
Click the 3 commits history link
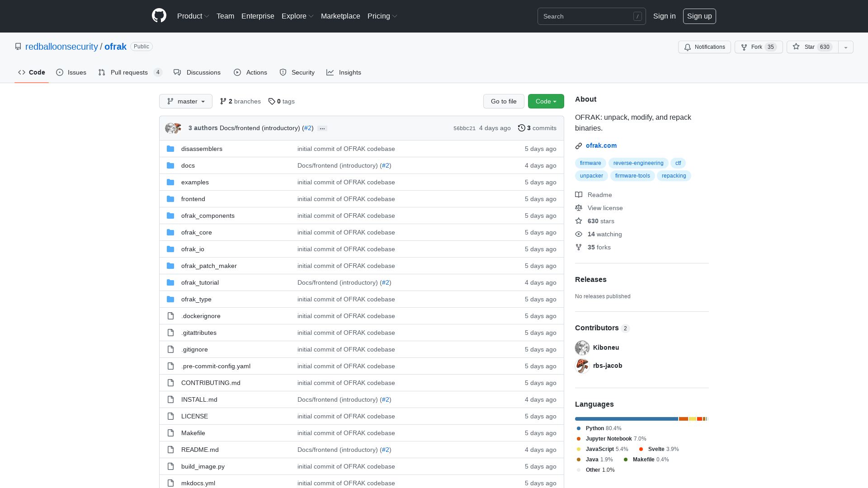tap(537, 127)
